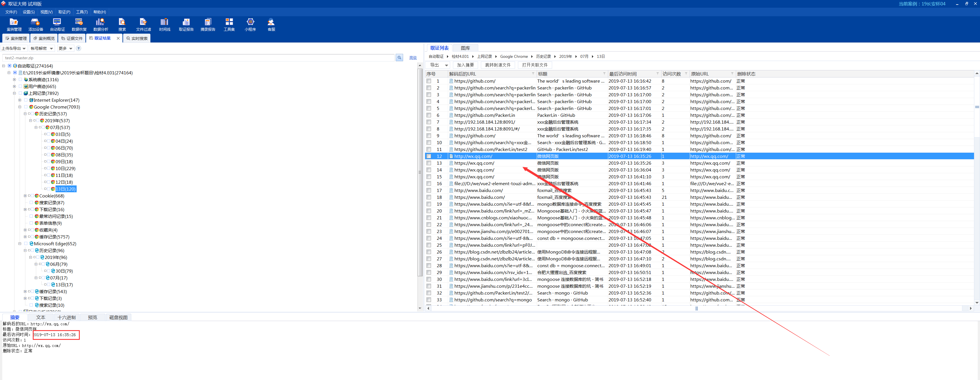Tick the checkbox for row 17 baidu.com
The height and width of the screenshot is (380, 980).
(x=429, y=191)
